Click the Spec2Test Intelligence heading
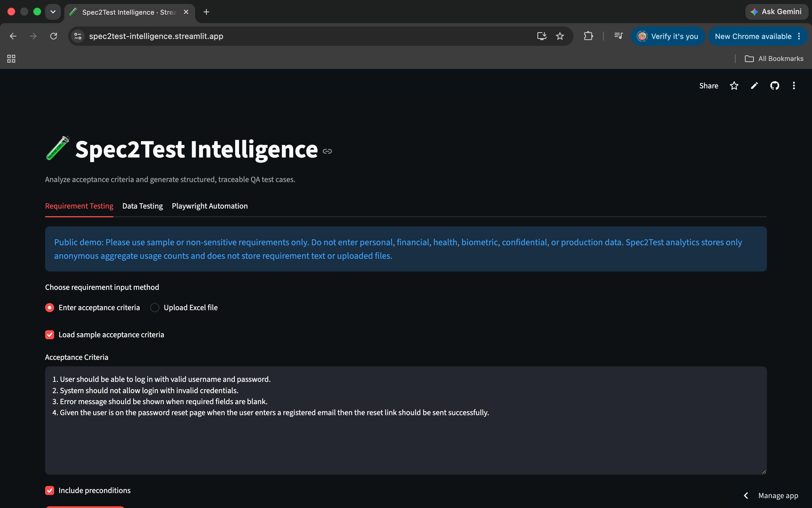 click(x=196, y=149)
